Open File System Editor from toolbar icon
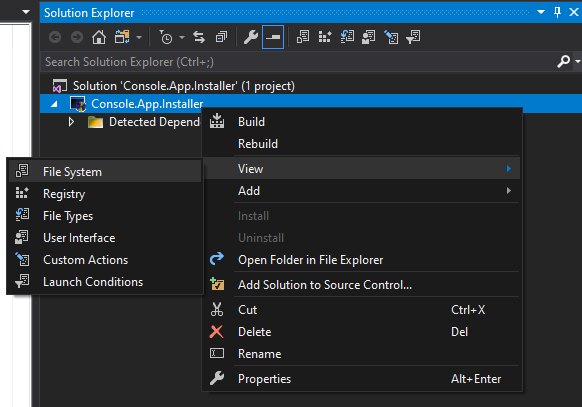The width and height of the screenshot is (582, 407). [303, 37]
